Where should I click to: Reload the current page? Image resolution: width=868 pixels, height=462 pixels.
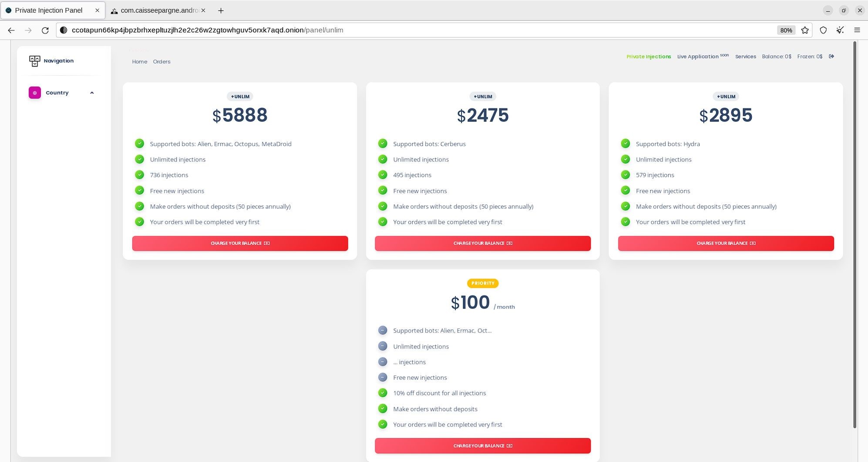click(x=45, y=30)
